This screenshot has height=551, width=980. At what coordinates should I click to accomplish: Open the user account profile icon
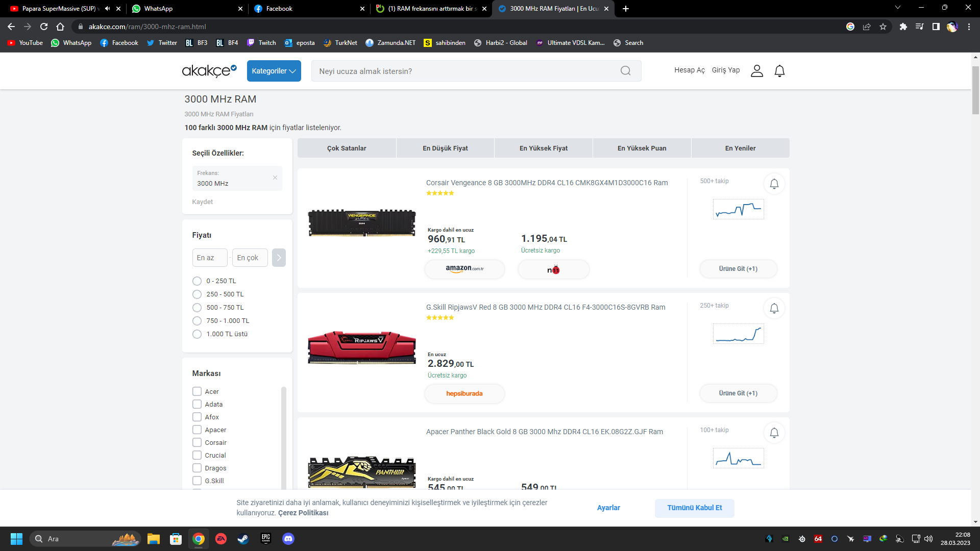756,71
